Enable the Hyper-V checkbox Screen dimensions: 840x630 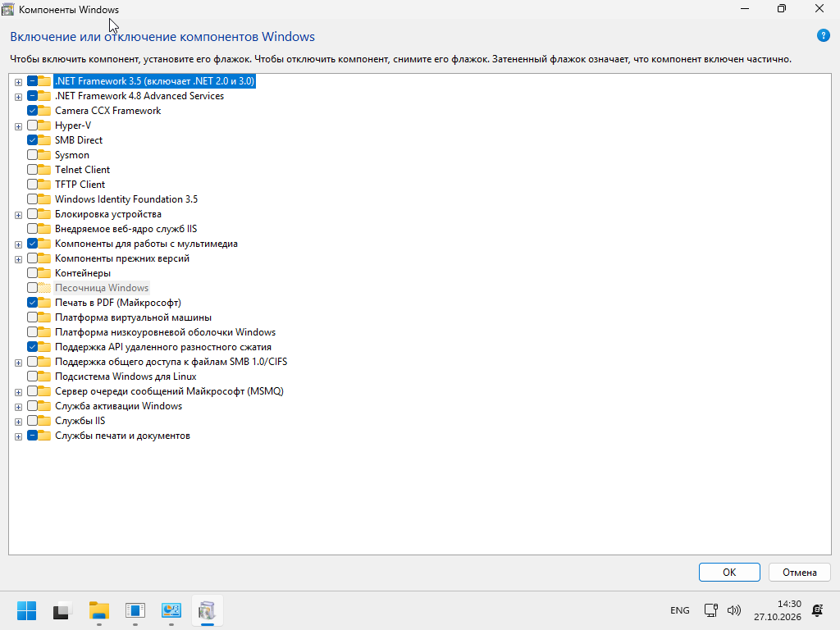(x=32, y=126)
